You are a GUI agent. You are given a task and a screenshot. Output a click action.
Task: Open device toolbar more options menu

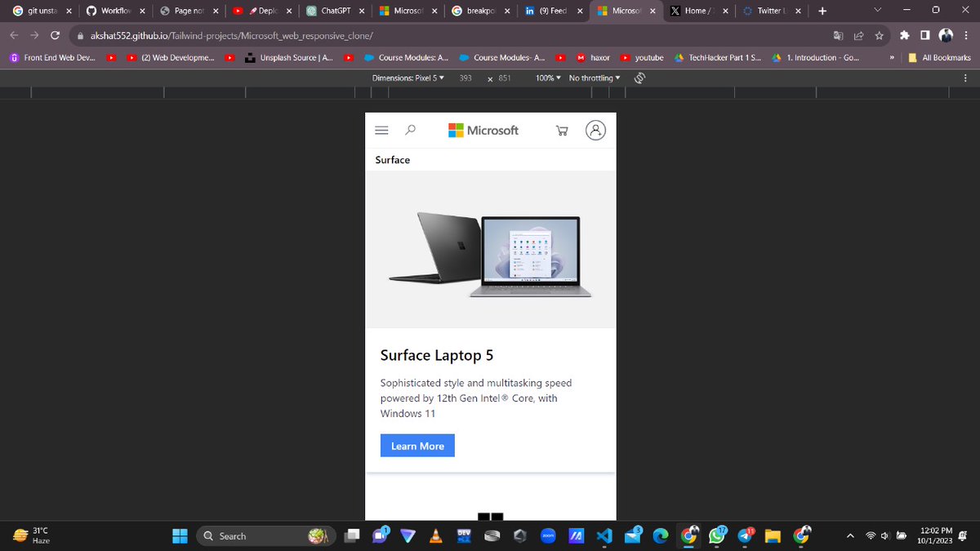pos(964,78)
